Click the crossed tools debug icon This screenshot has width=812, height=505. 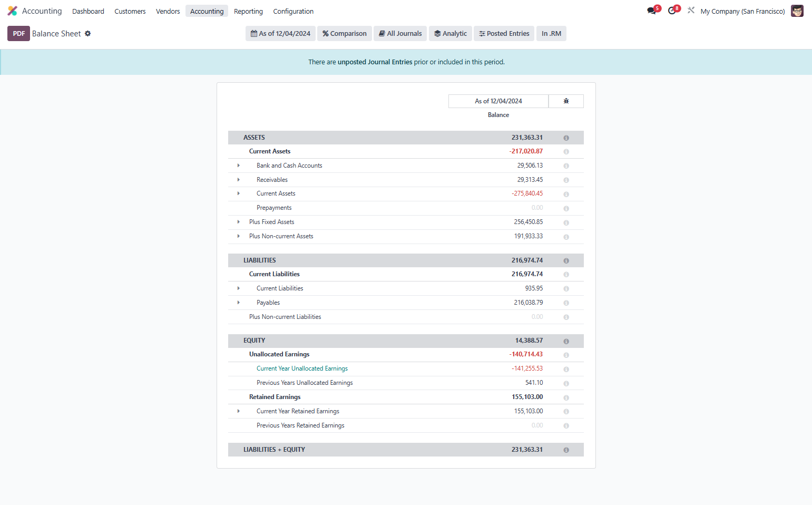tap(691, 11)
